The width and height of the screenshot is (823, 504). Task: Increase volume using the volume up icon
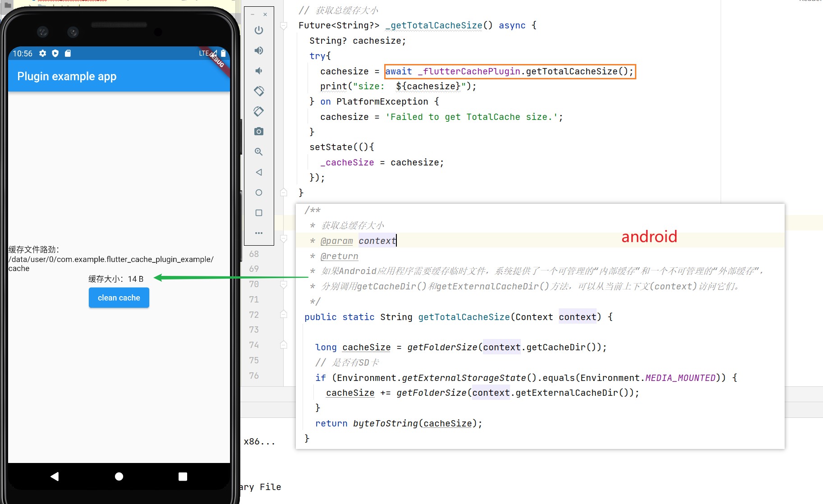click(258, 50)
